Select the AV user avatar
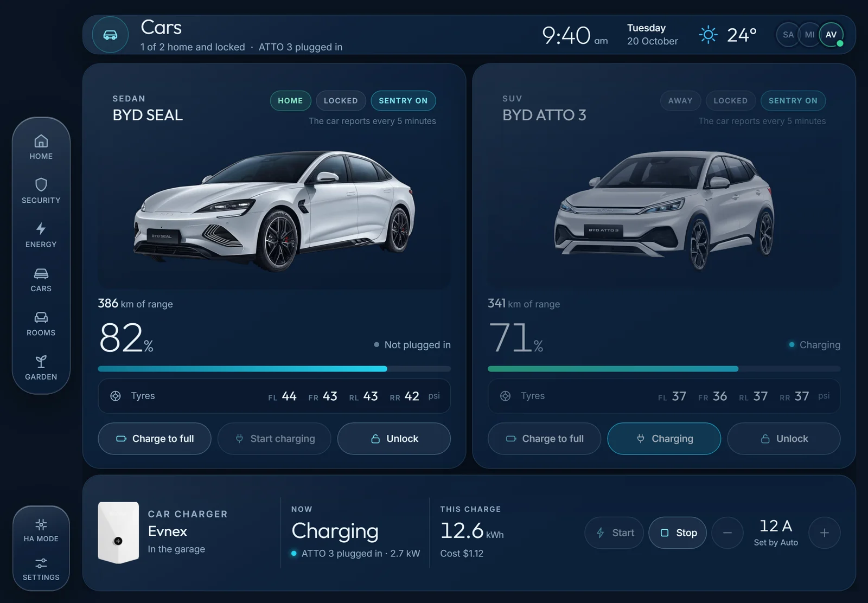The width and height of the screenshot is (868, 603). pos(831,35)
